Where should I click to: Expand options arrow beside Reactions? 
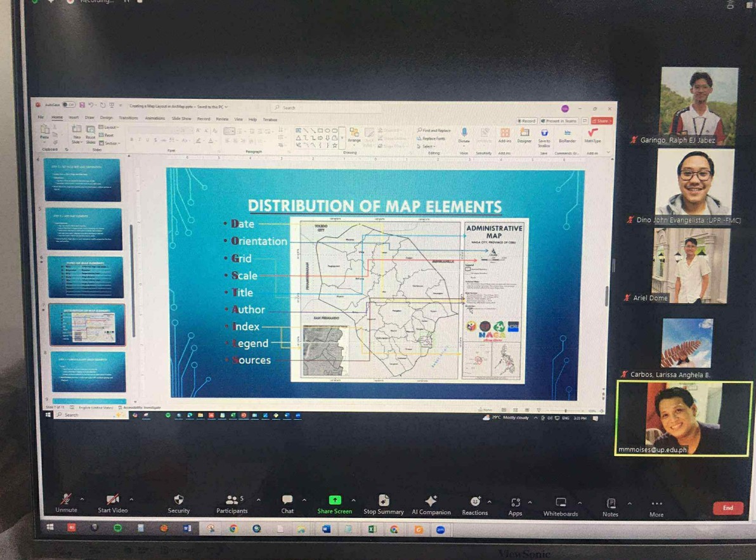click(490, 502)
